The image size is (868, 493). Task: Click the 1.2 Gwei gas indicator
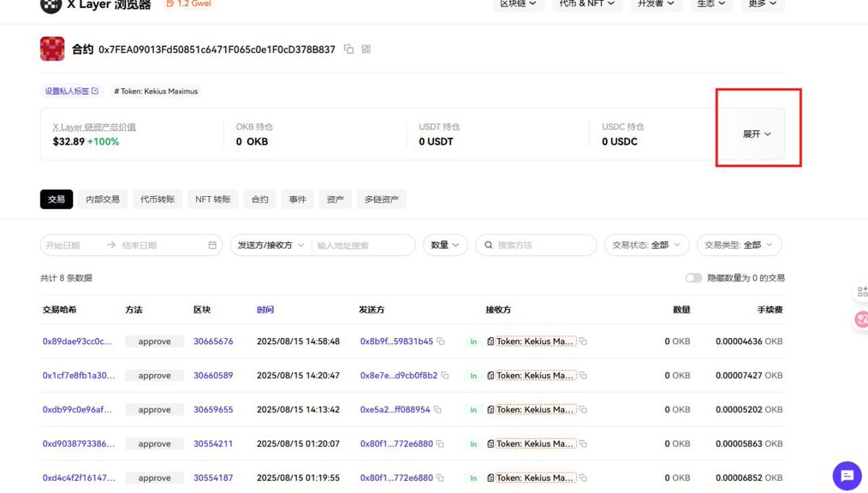tap(188, 4)
